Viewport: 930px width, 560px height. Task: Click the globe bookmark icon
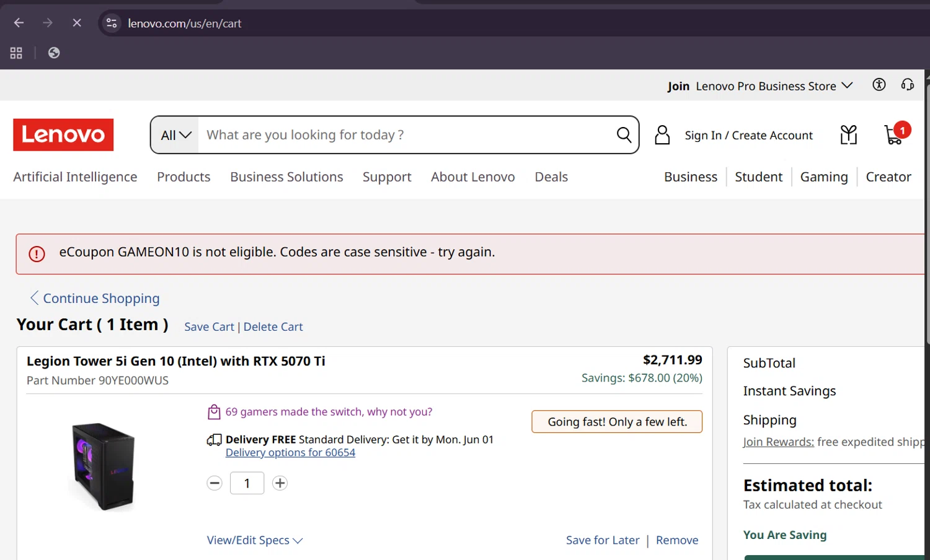point(54,53)
